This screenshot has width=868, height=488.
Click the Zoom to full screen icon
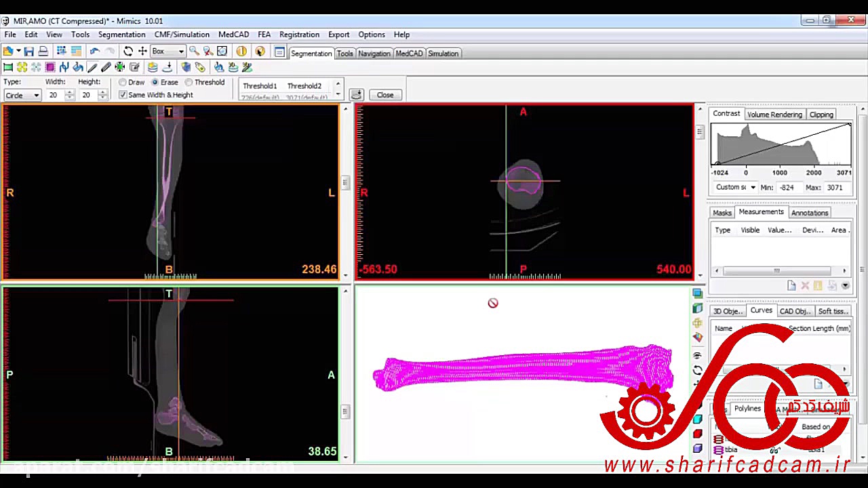(222, 51)
